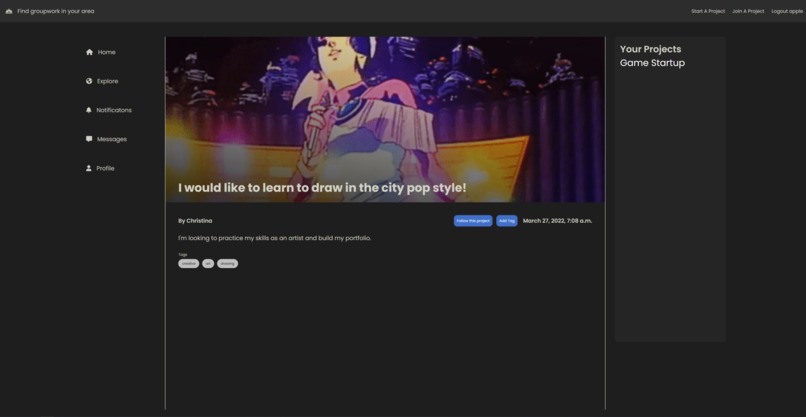Click Start A Project in top bar

pos(708,11)
